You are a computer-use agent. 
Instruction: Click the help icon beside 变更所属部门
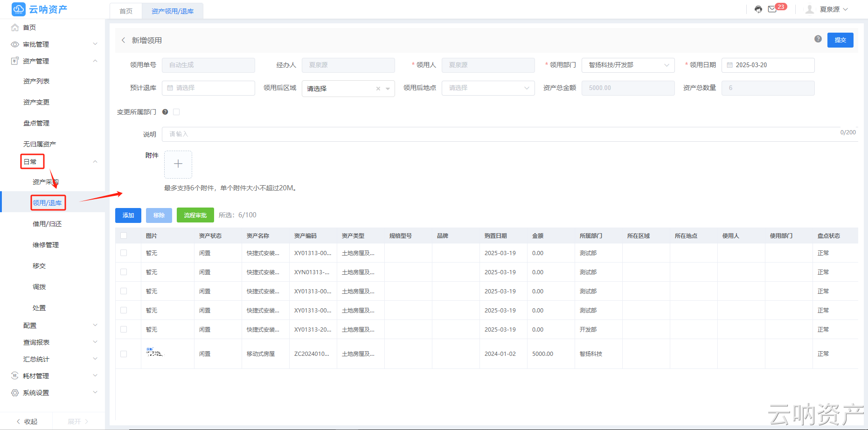click(165, 112)
